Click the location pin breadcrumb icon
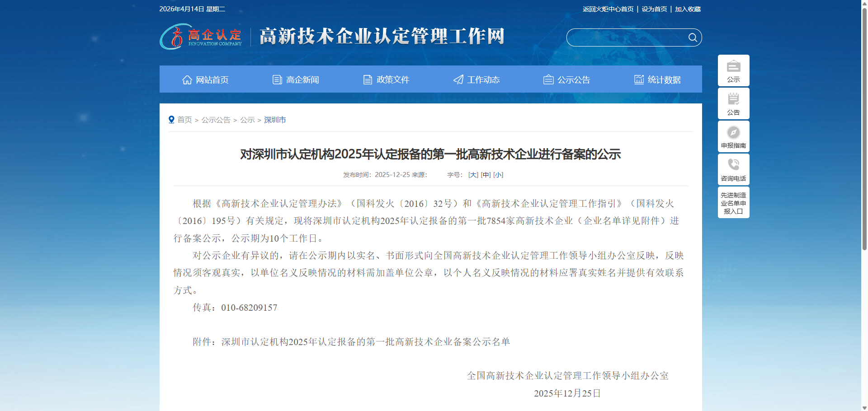Viewport: 868px width, 411px height. (171, 120)
